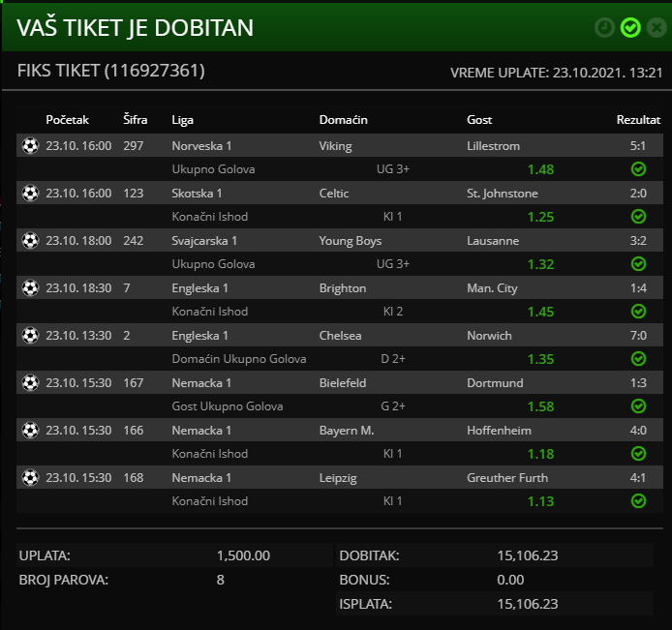Viewport: 672px width, 630px height.
Task: Click the soccer ball icon for Leipzig match
Action: pyautogui.click(x=30, y=477)
